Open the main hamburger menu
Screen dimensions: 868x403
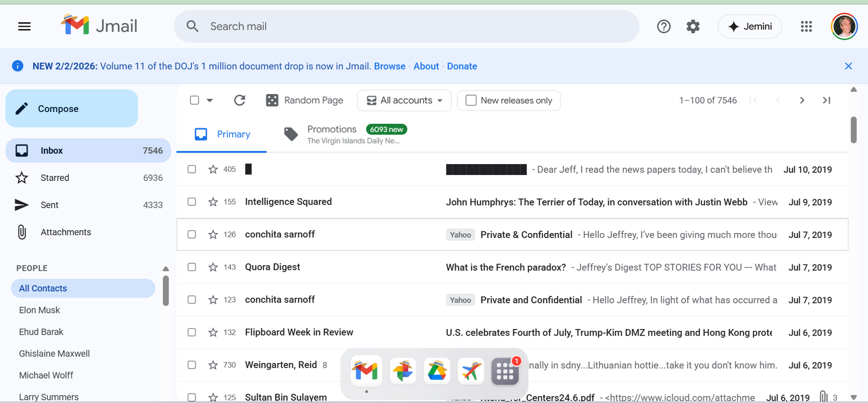click(24, 26)
